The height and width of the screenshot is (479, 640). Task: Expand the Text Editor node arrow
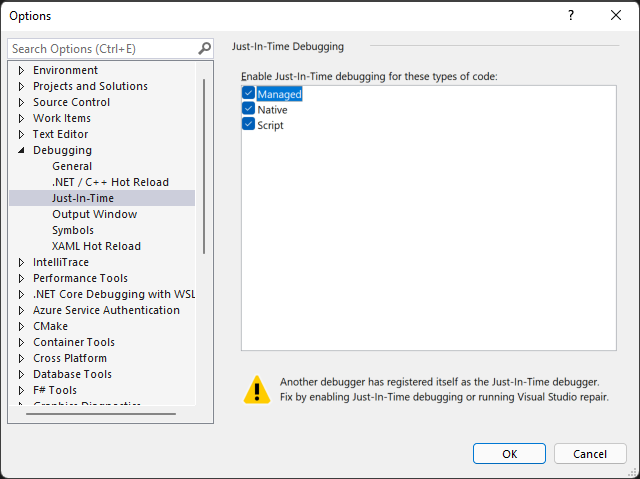22,135
